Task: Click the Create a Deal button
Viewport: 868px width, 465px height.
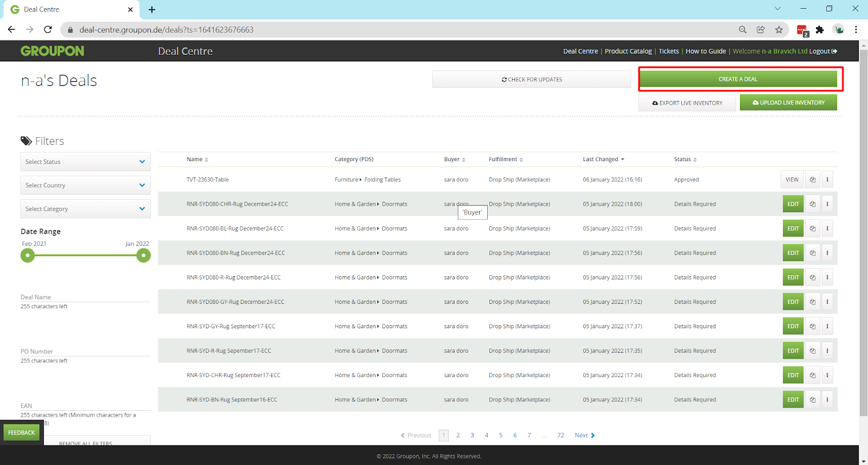Action: 738,79
